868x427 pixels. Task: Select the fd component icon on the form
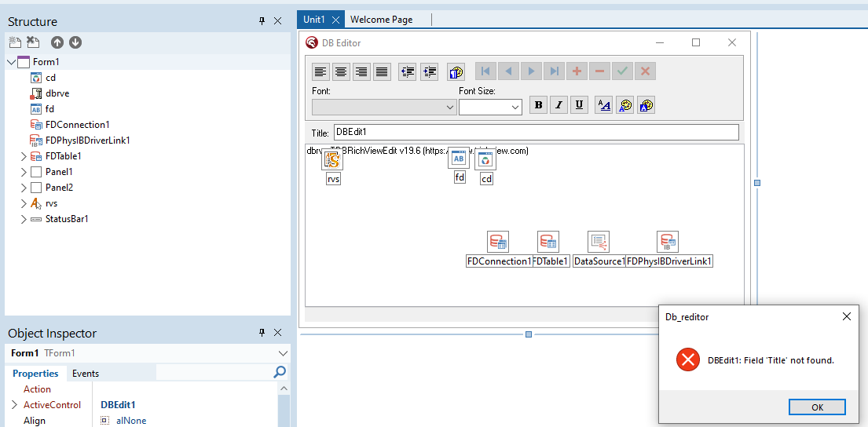click(x=459, y=159)
